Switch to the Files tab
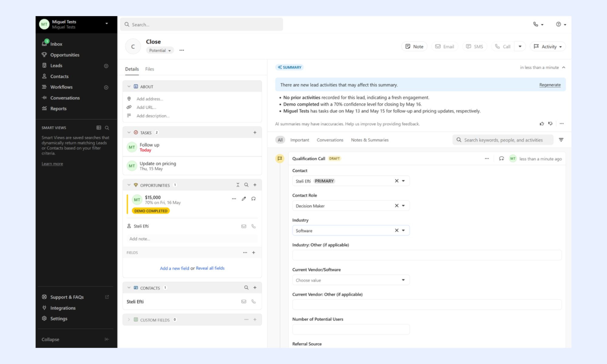Viewport: 607px width, 364px height. pyautogui.click(x=150, y=69)
